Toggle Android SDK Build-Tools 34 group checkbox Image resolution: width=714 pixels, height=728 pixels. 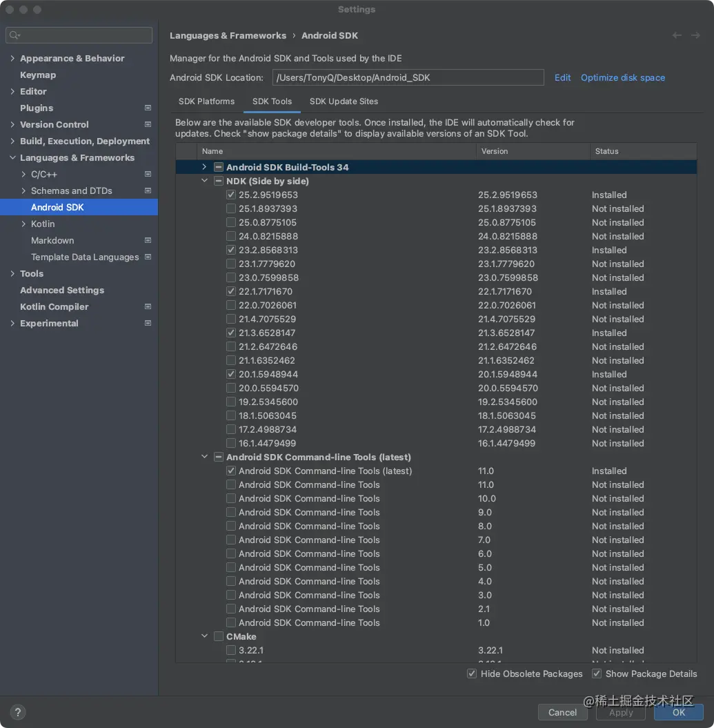point(219,167)
